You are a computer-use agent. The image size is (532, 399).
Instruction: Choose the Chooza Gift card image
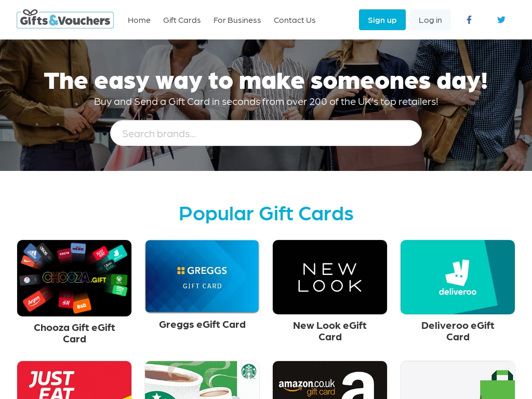(x=74, y=278)
